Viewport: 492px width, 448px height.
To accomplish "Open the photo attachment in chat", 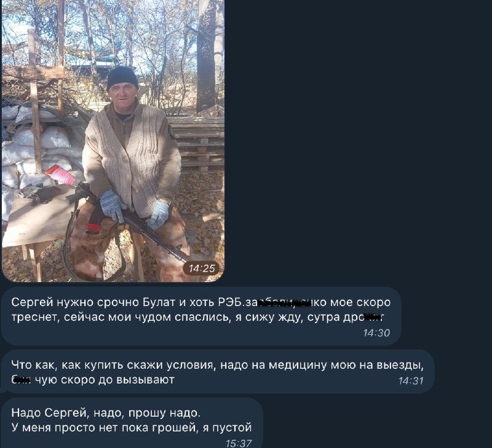I will (x=113, y=141).
